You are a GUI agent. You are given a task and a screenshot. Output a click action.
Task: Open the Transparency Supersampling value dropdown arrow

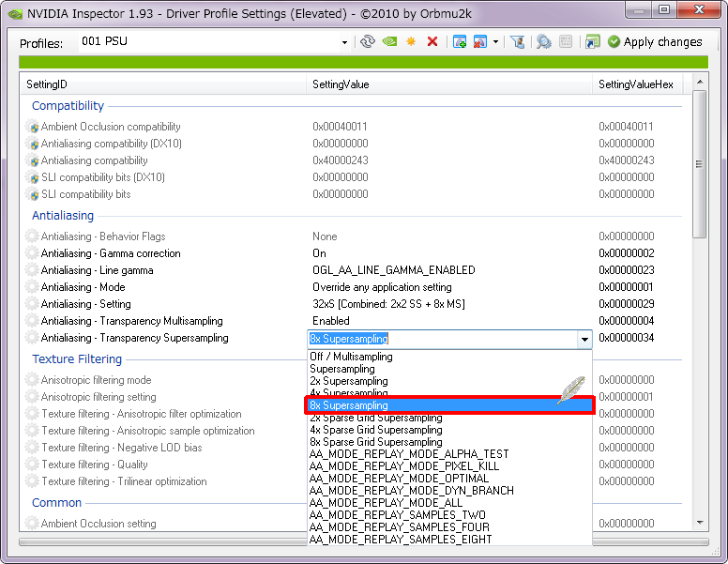click(584, 340)
